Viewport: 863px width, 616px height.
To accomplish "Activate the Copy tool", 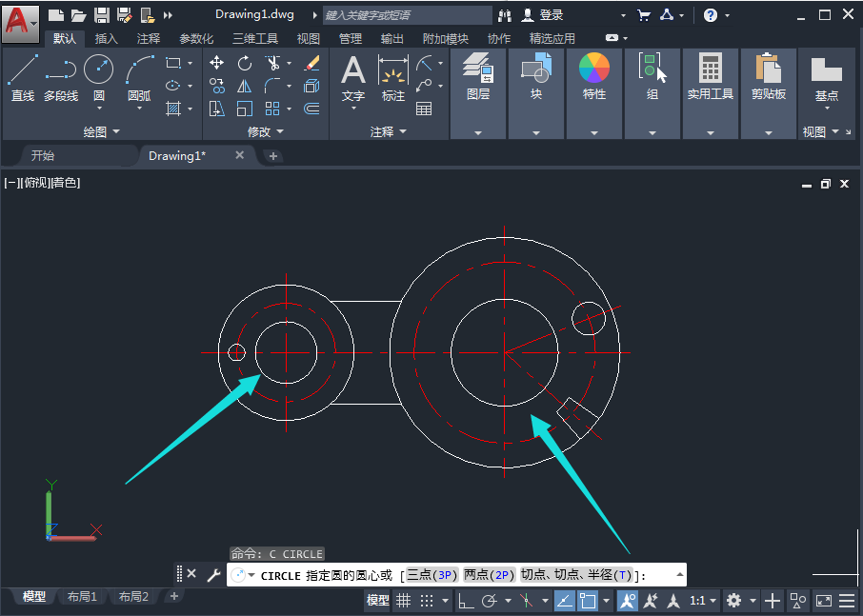I will click(x=217, y=86).
